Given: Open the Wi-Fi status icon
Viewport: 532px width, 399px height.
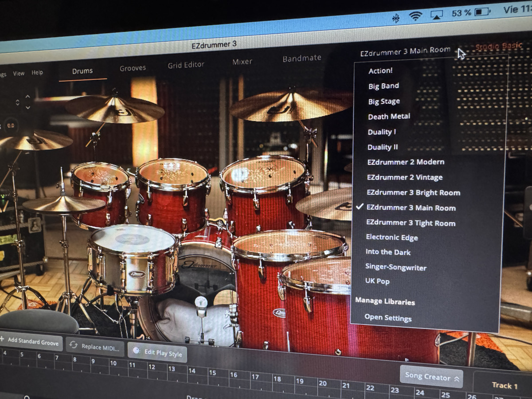Looking at the screenshot, I should pos(415,16).
